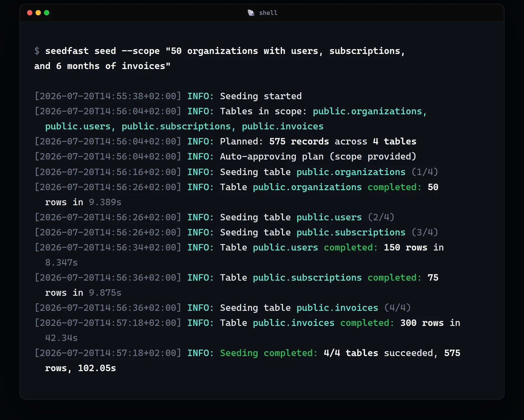Click '102.05s' total duration

(97, 368)
